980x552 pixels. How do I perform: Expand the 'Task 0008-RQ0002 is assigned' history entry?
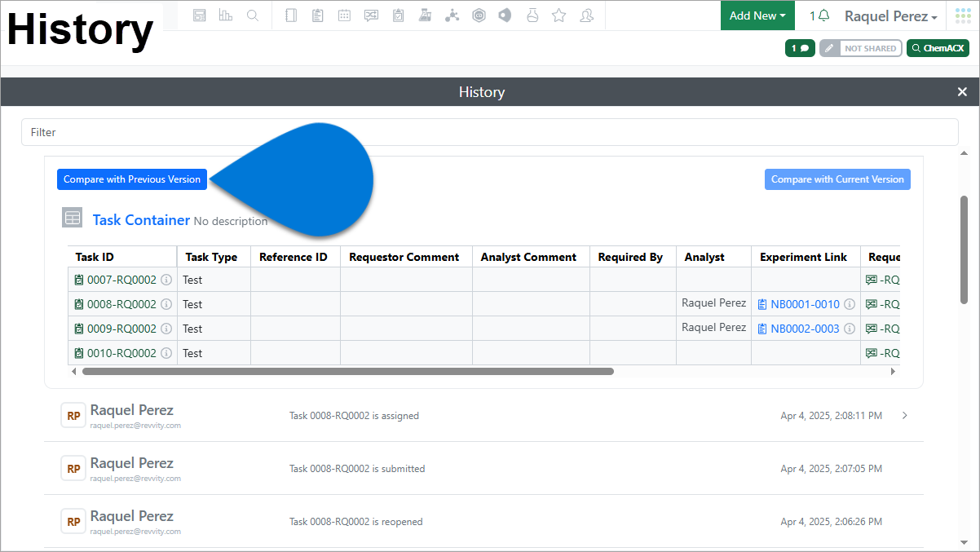(903, 416)
